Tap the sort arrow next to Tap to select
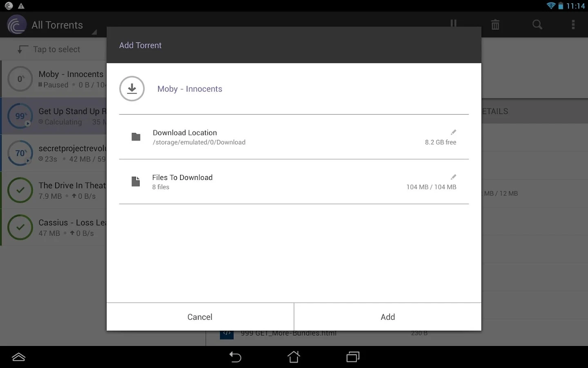The height and width of the screenshot is (368, 588). tap(23, 49)
